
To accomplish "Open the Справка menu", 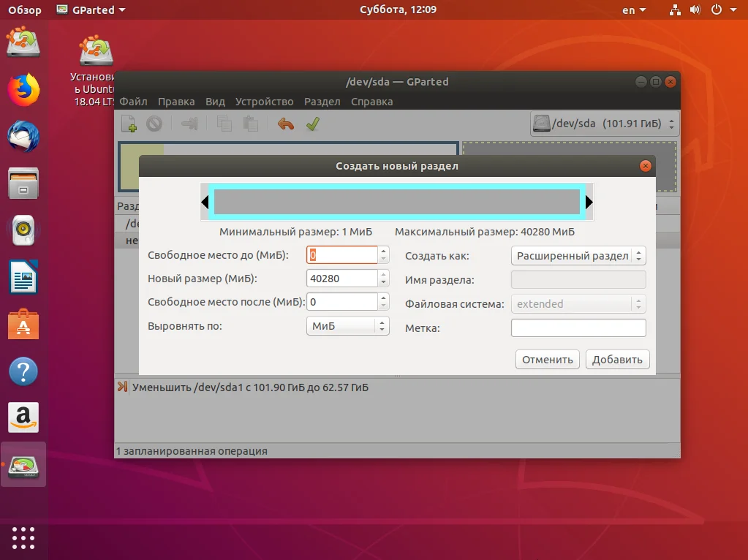I will [x=372, y=102].
